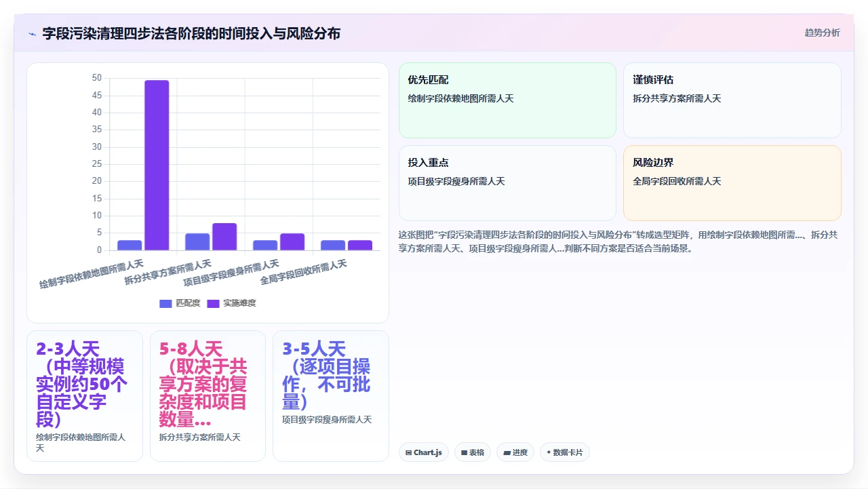Click x-axis label 项目级字段瘦身所需人天
This screenshot has height=489, width=868.
[x=231, y=273]
